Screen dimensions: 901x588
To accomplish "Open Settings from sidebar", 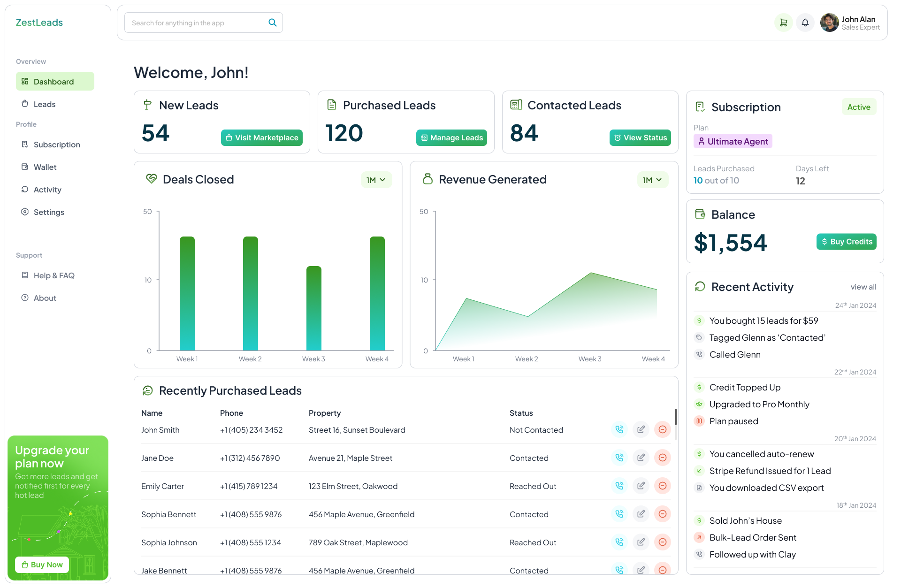I will pos(49,212).
